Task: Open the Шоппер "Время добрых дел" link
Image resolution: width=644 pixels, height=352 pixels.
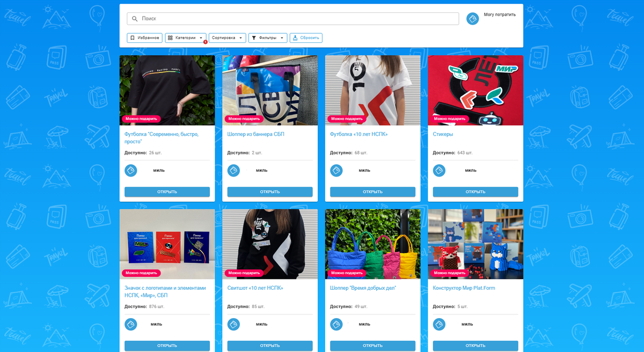Action: pos(363,288)
